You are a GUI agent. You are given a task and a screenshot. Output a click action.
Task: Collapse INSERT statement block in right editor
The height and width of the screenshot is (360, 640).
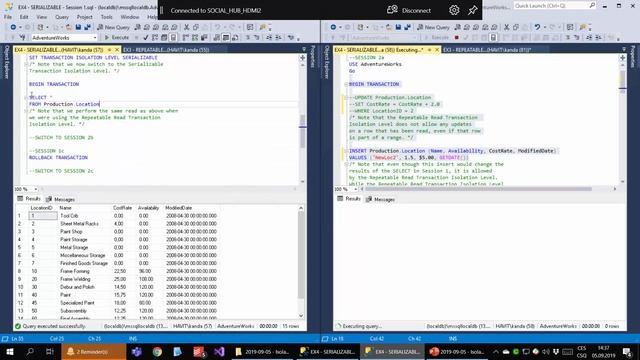[x=346, y=151]
